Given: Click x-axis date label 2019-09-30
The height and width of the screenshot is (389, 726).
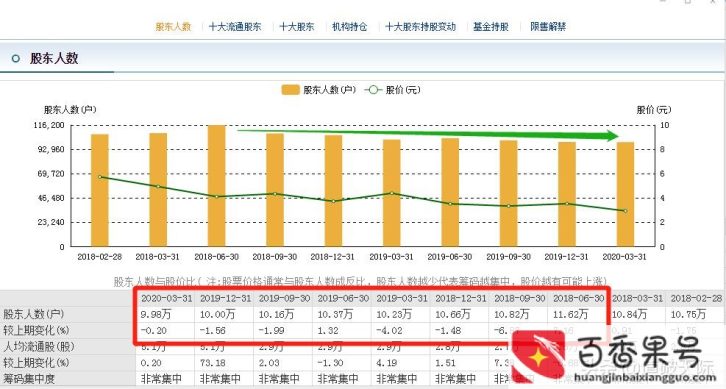Looking at the screenshot, I should pyautogui.click(x=508, y=257).
